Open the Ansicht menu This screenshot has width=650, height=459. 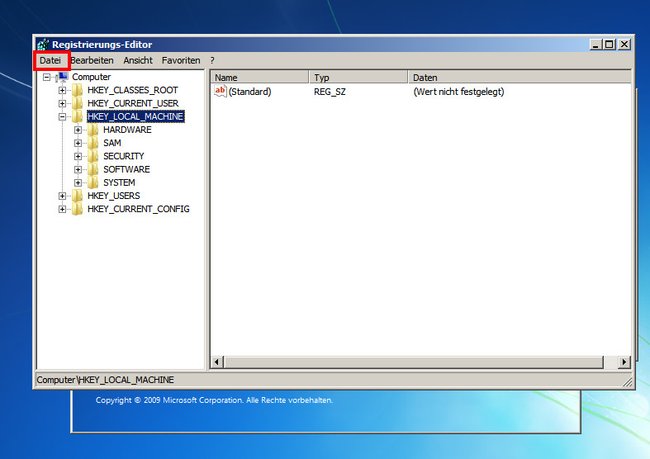click(x=138, y=61)
